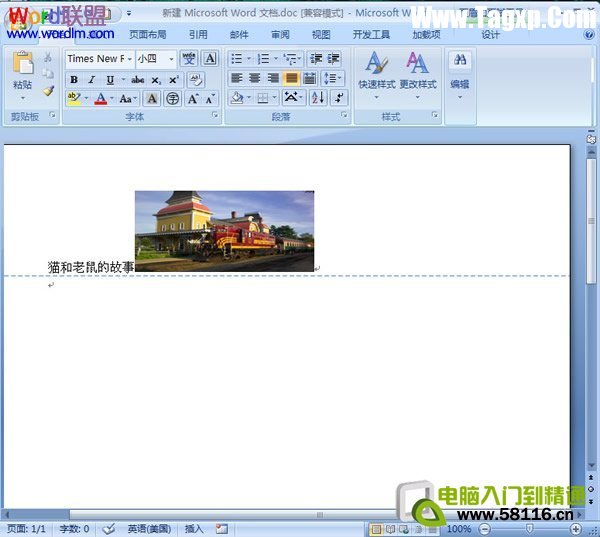The height and width of the screenshot is (537, 600).
Task: Toggle Subscript formatting
Action: click(156, 80)
